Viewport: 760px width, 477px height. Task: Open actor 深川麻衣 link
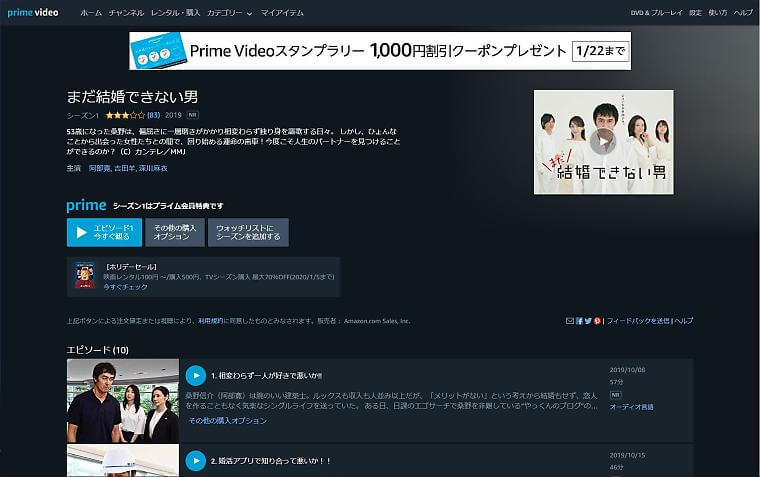tap(153, 168)
